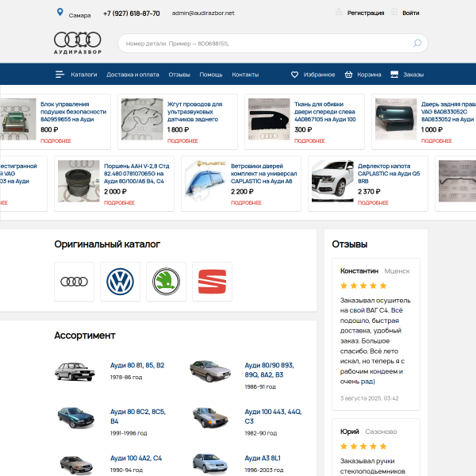Open the piston product image
The width and height of the screenshot is (476, 476).
[x=79, y=181]
